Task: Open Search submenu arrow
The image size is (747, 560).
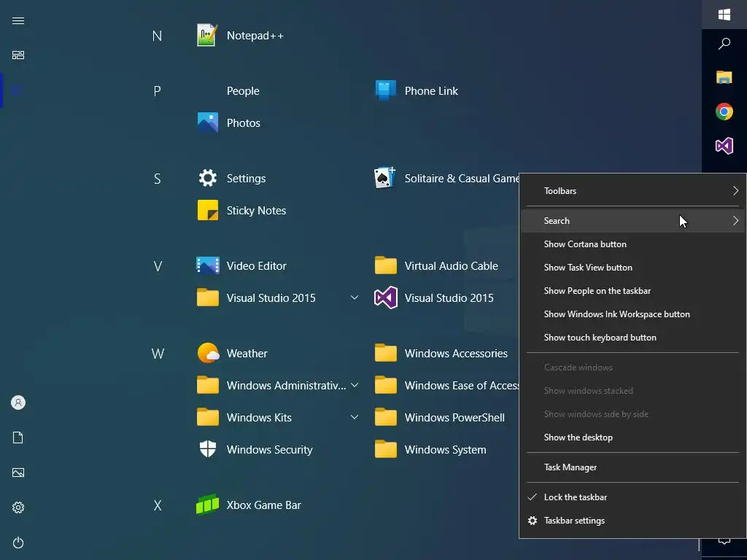Action: [735, 221]
